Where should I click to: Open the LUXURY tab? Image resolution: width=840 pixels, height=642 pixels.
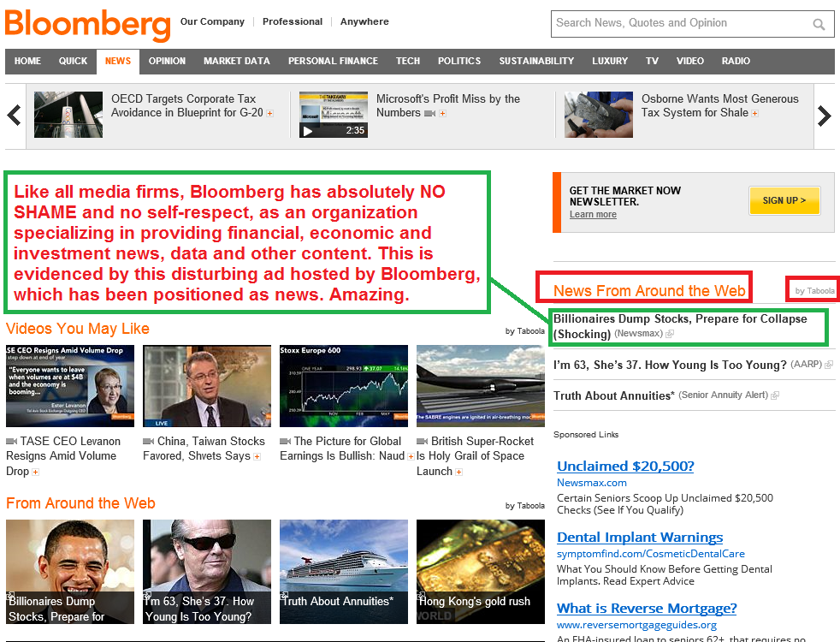(x=610, y=61)
